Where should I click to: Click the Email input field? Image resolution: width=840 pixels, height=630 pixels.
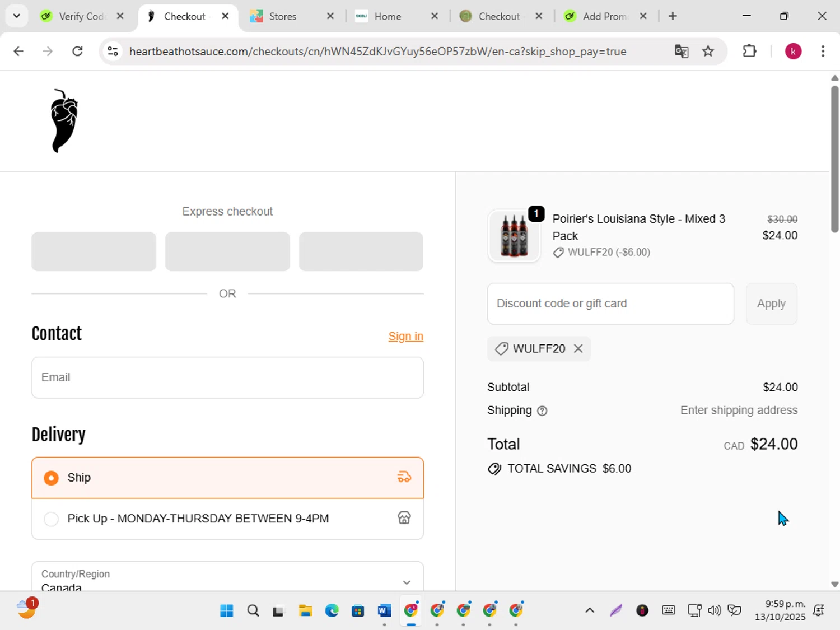227,377
